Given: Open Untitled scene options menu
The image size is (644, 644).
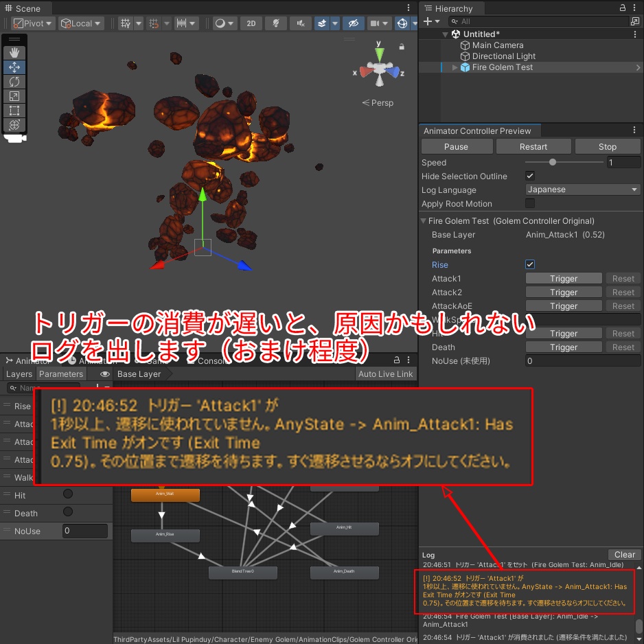Looking at the screenshot, I should click(x=635, y=34).
